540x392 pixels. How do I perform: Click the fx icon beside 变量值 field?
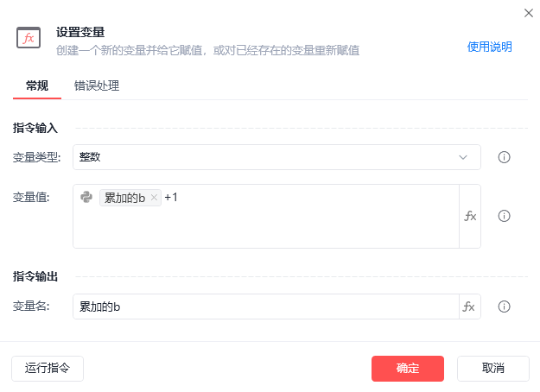(470, 216)
